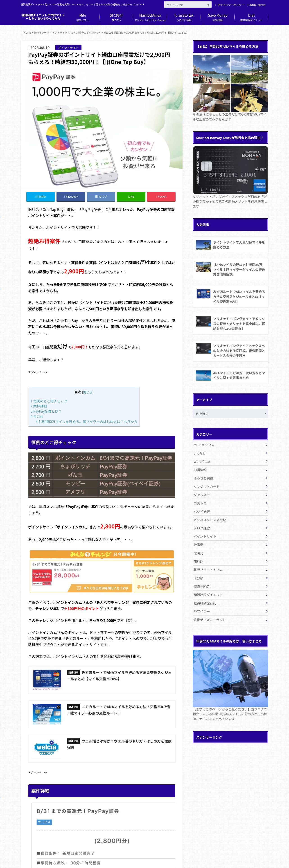
Task: Open popular post マリオット入会方法を徹底図解
Action: point(230,351)
